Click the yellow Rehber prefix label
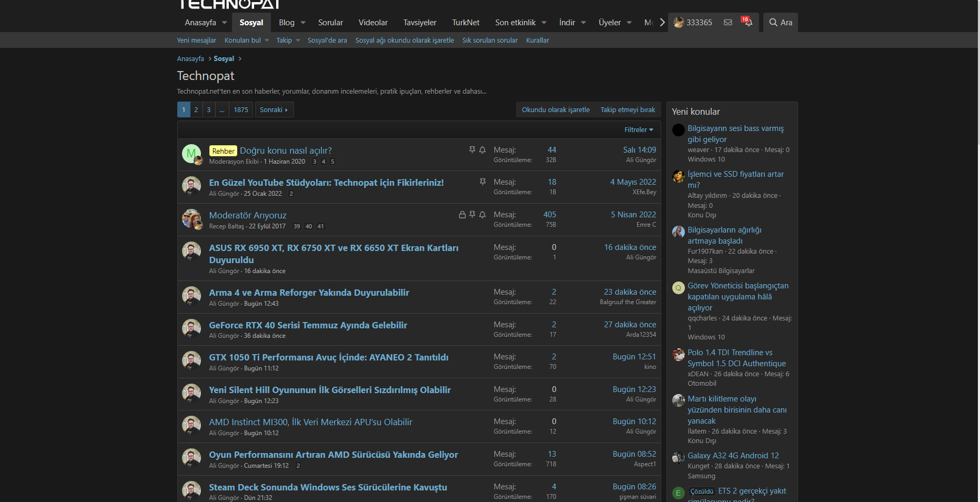 (x=223, y=151)
